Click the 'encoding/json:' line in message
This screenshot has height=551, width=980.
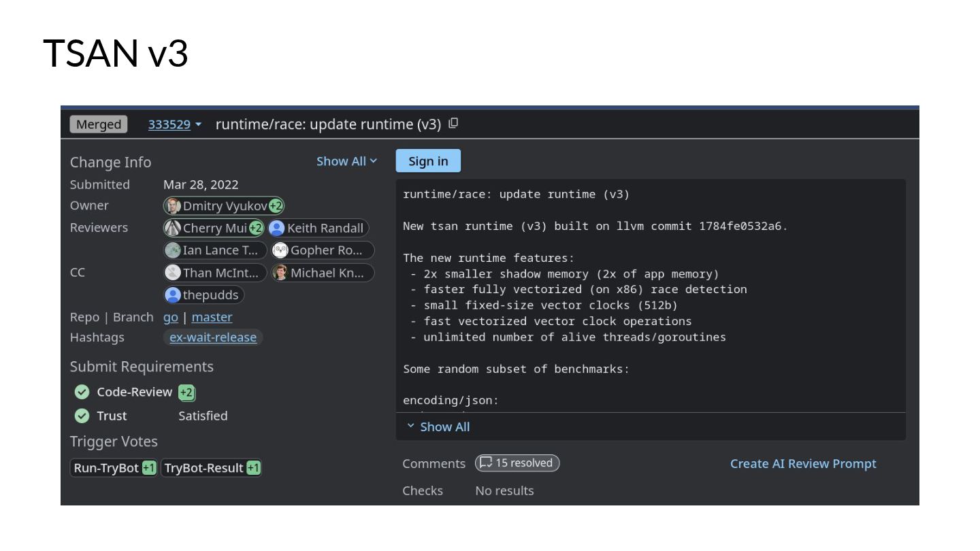coord(451,401)
